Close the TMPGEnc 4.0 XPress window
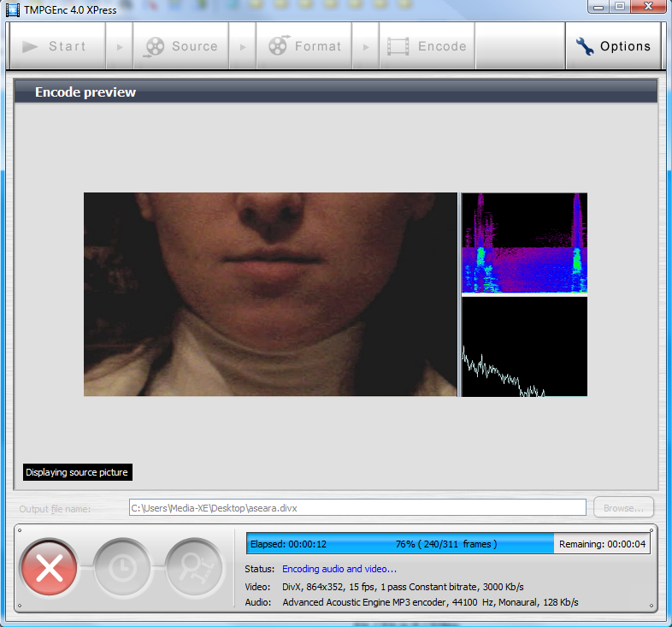The image size is (672, 627). 648,7
